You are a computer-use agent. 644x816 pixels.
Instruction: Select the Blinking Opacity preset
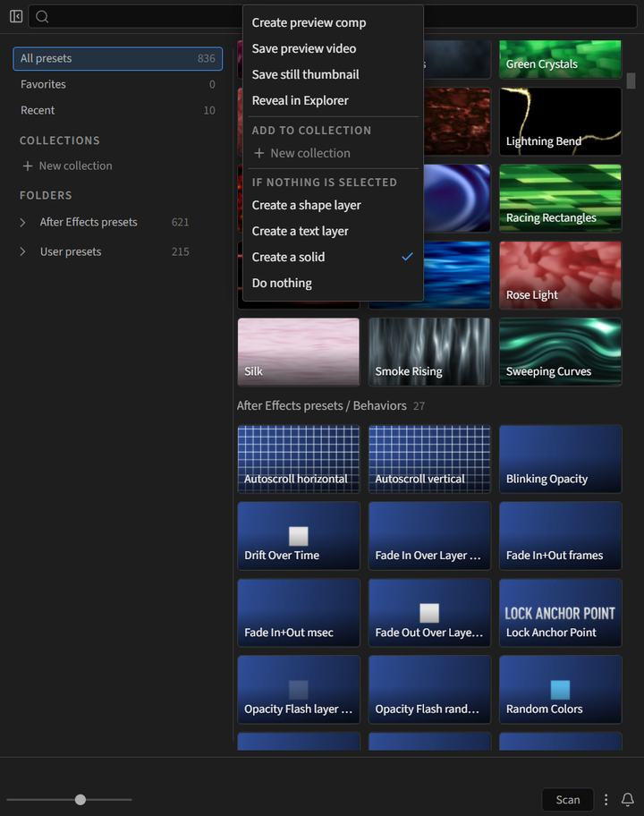560,459
